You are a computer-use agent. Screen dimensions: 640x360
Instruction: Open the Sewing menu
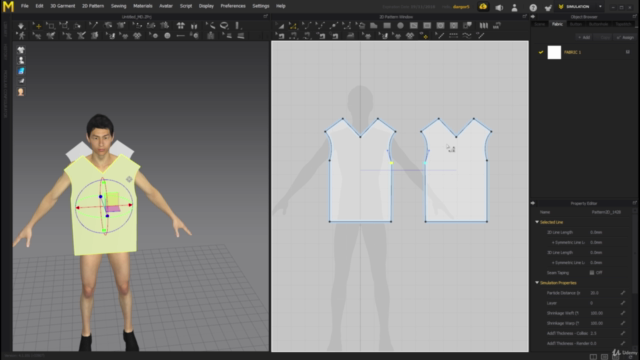coord(118,6)
